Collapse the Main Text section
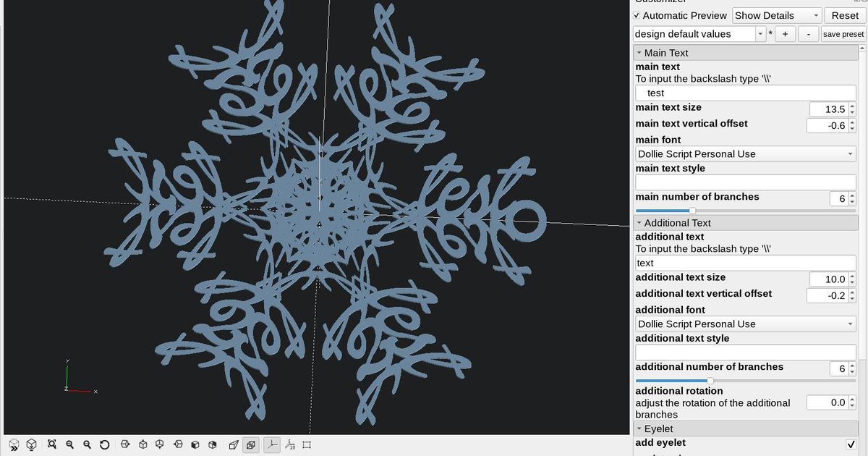868x456 pixels. [640, 52]
